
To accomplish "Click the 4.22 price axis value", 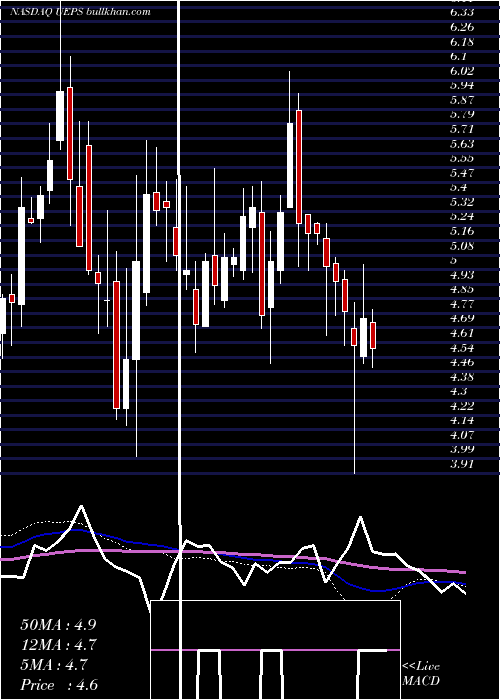I will tap(462, 406).
